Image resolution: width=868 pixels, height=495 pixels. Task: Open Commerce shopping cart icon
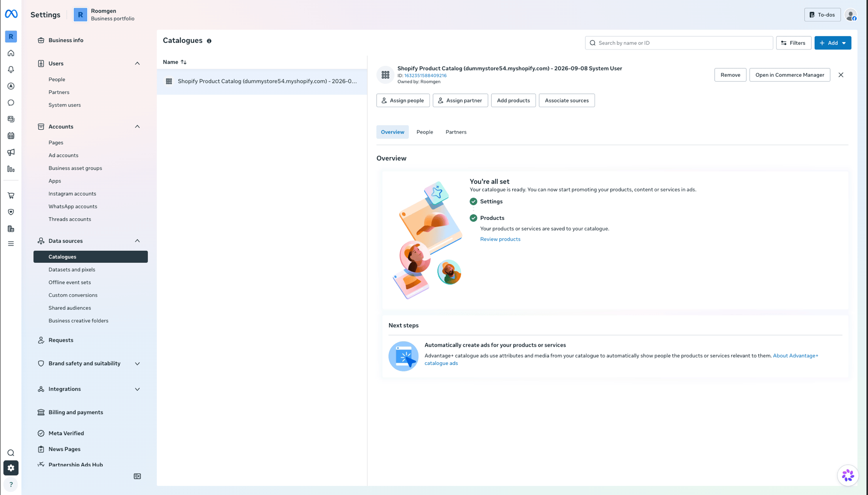coord(11,195)
